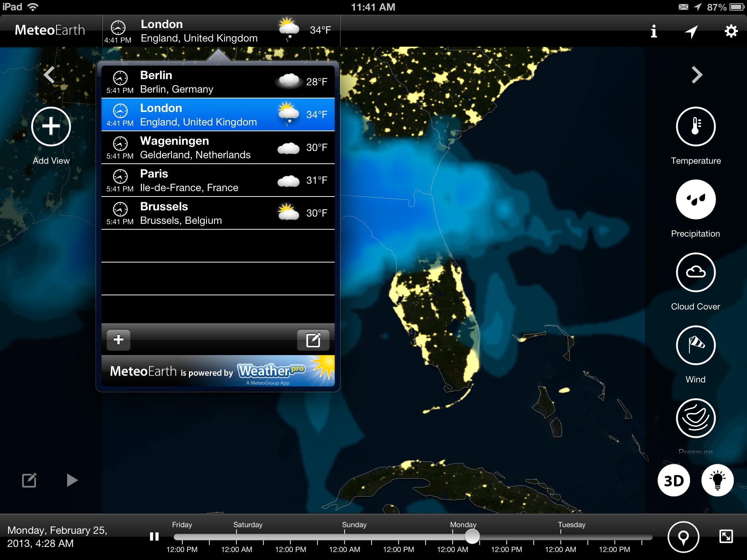Collapse the left panel with chevron

49,75
